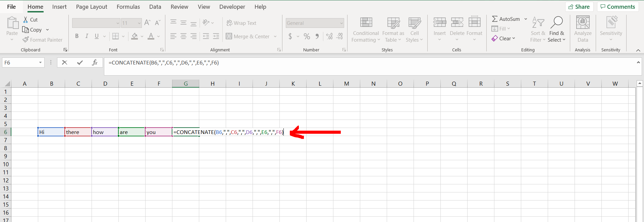Open Alignment settings dialog launcher
Screen dimensions: 644x222
[279, 50]
